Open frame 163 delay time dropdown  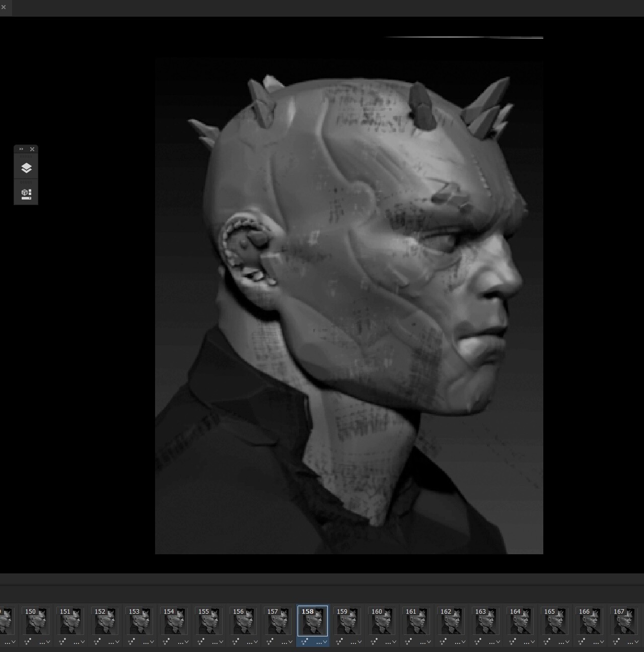tap(494, 642)
